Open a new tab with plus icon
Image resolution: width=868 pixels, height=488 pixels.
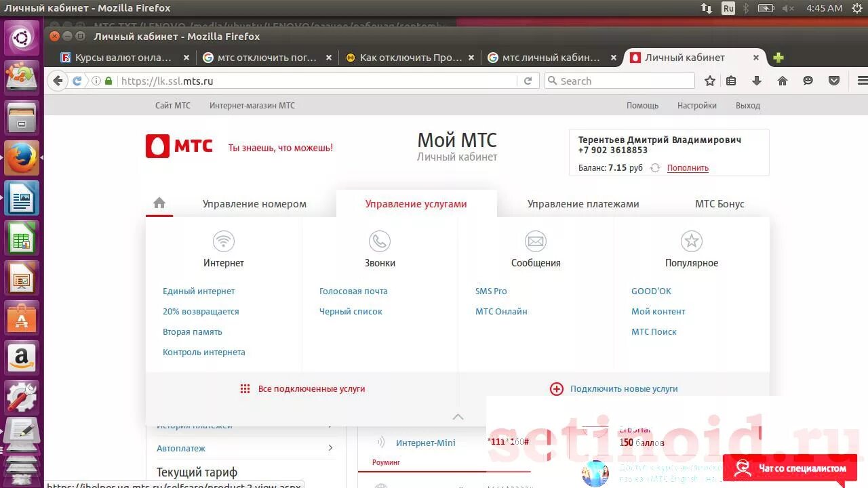[x=778, y=58]
